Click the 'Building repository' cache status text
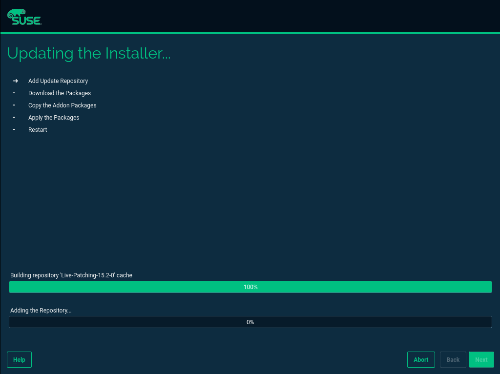This screenshot has width=500, height=374. click(71, 275)
